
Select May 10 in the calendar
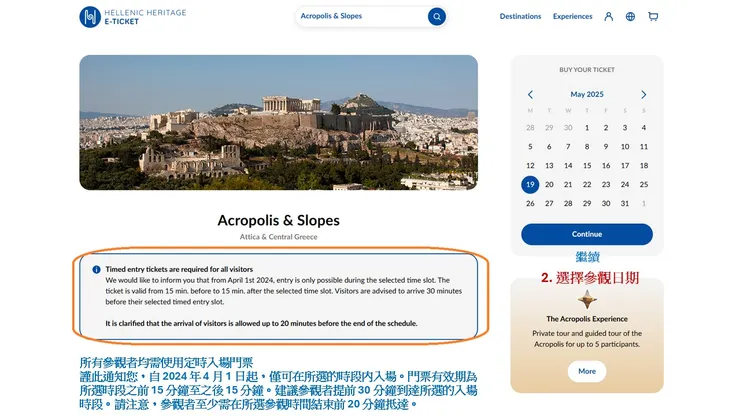[x=625, y=147]
